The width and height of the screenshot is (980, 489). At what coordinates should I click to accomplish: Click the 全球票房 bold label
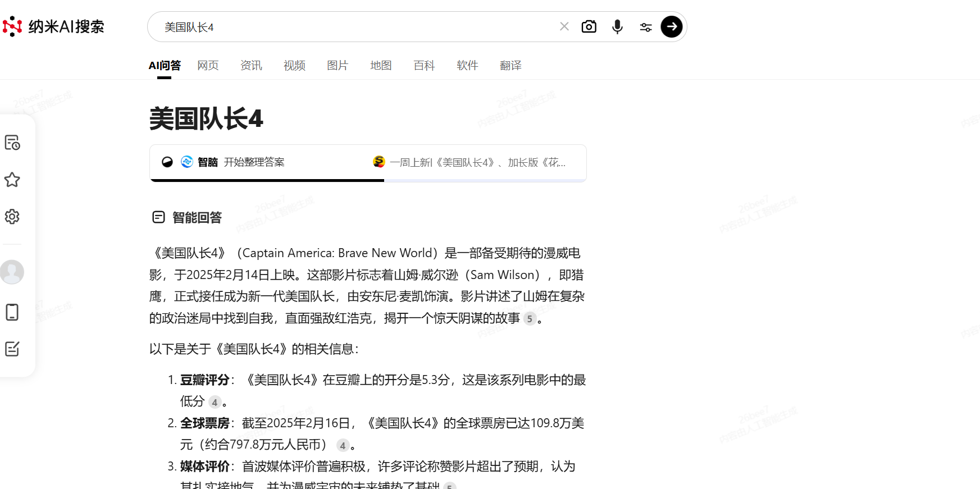pyautogui.click(x=204, y=423)
